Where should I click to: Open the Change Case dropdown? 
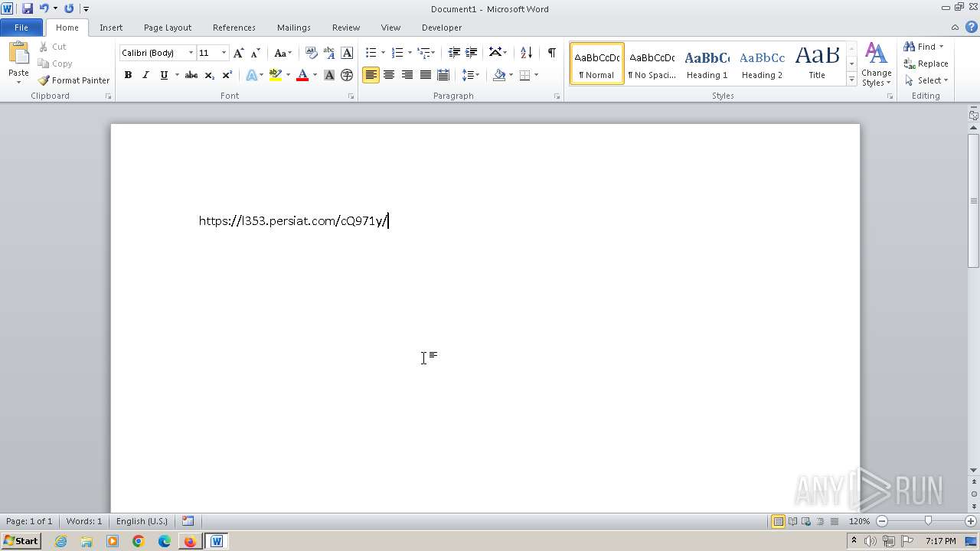(283, 53)
